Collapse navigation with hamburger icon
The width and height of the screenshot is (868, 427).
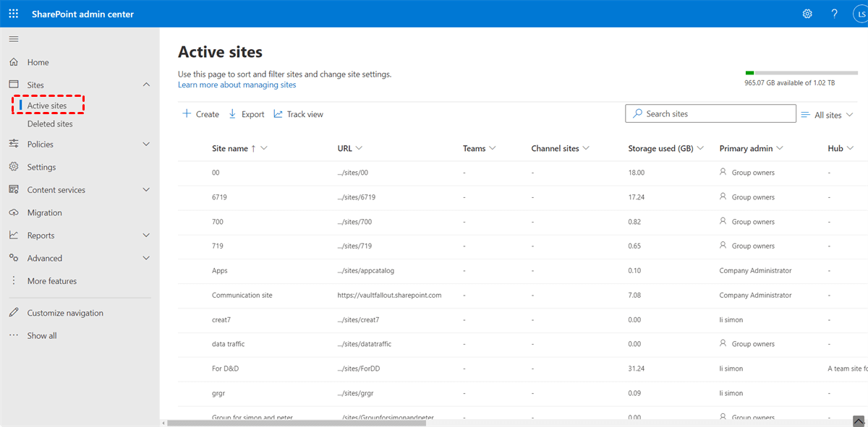pyautogui.click(x=14, y=39)
